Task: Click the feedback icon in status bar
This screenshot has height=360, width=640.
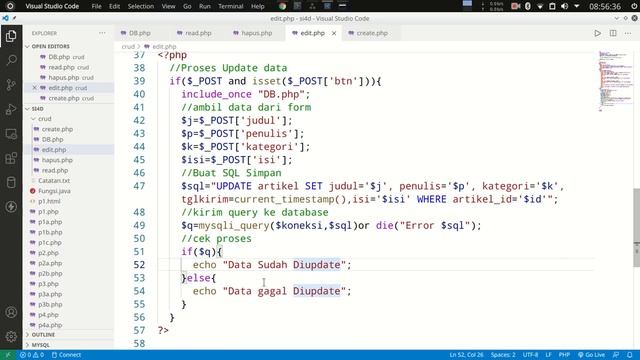Action: 616,355
